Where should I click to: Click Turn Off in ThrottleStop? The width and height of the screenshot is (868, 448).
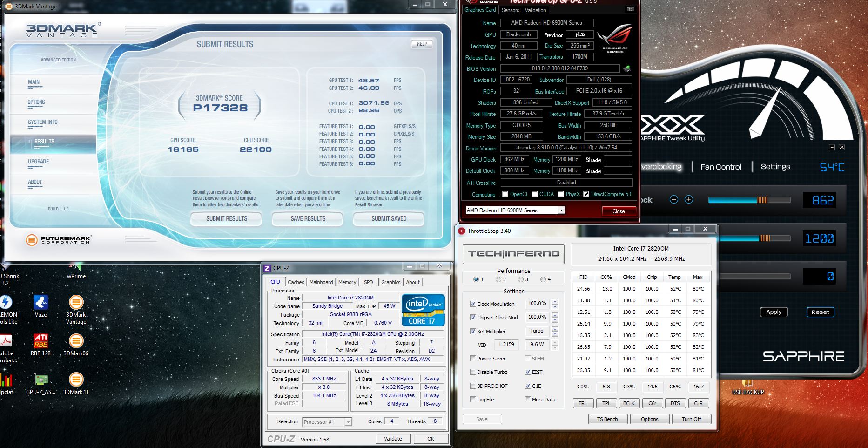click(x=692, y=419)
